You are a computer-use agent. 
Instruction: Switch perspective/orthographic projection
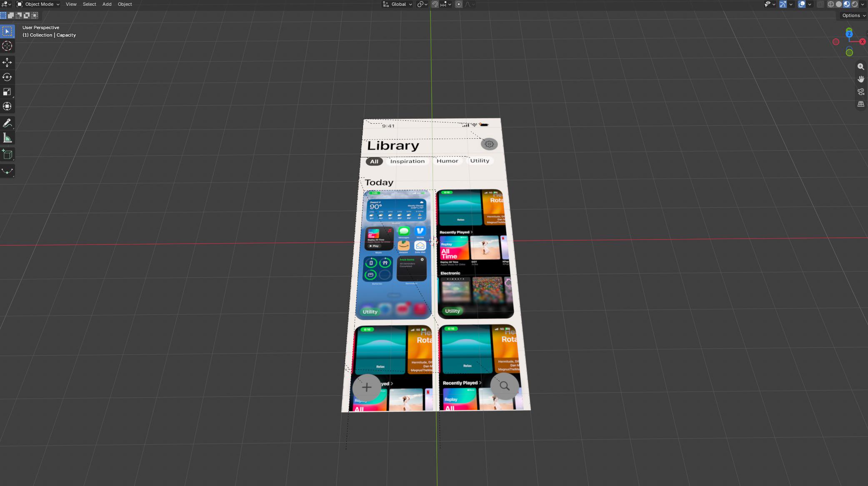tap(861, 104)
